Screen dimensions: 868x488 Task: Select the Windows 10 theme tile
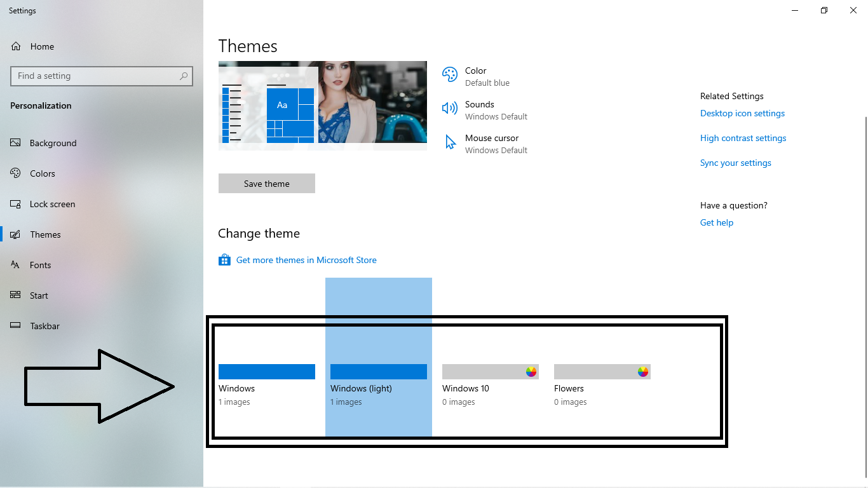491,358
